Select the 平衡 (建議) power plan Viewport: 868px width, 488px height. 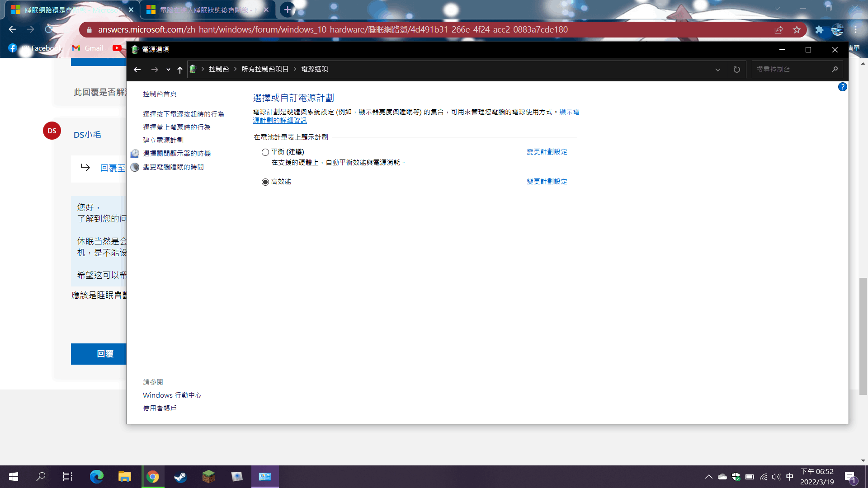coord(265,152)
